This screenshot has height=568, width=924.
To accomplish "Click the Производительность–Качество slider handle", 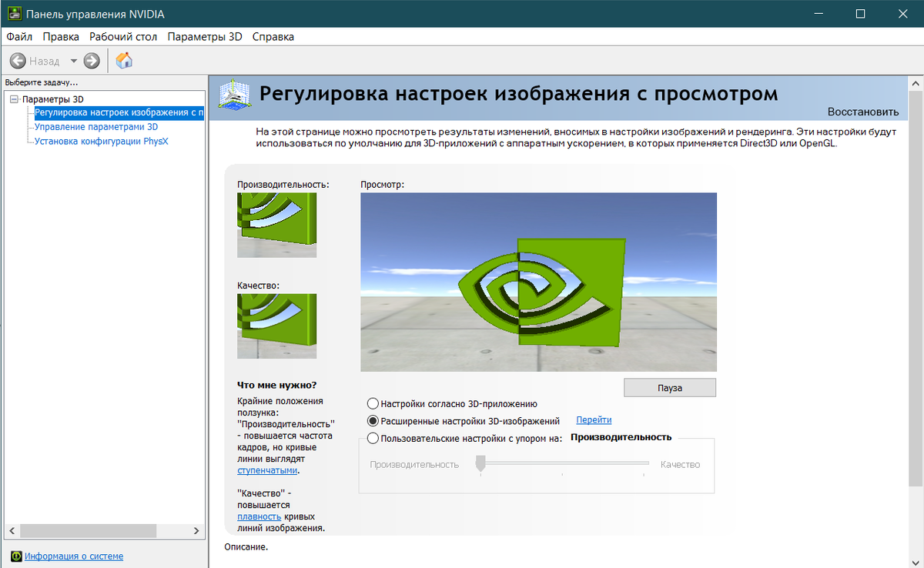I will point(480,464).
